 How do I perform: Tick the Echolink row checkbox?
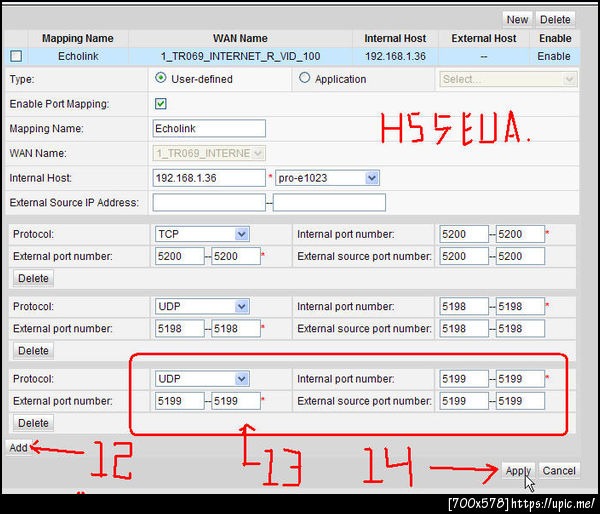(x=16, y=56)
